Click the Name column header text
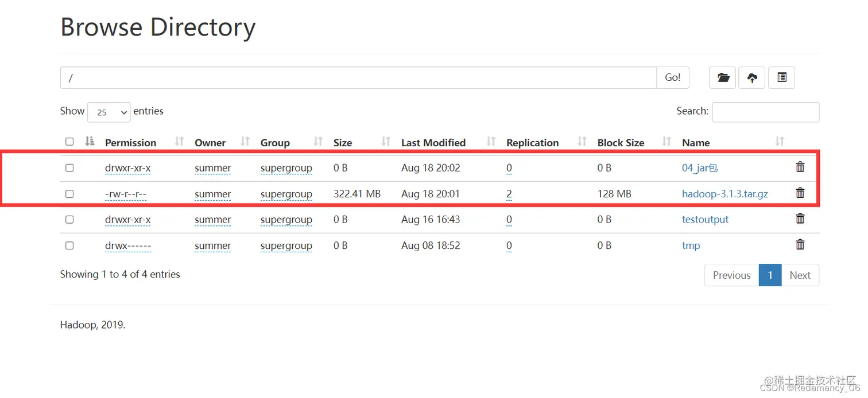This screenshot has height=398, width=868. click(696, 143)
